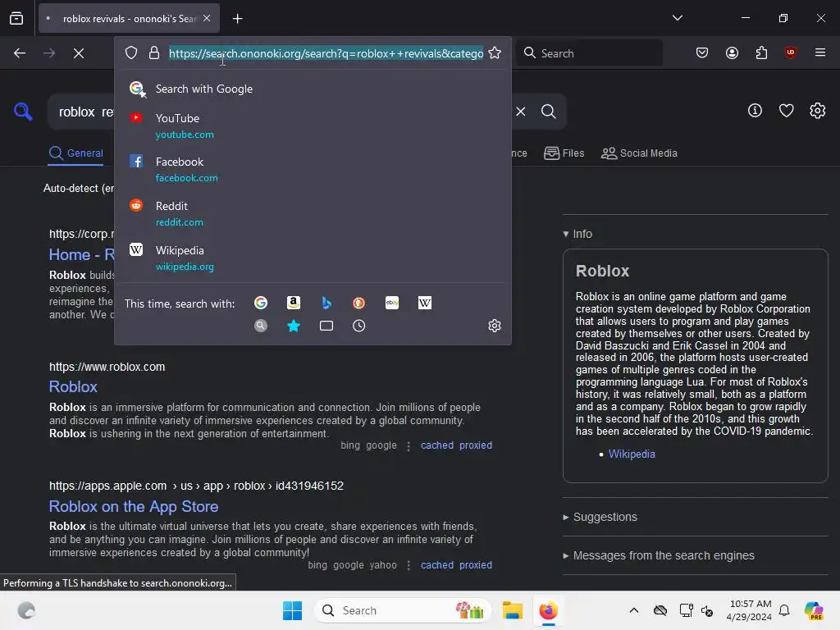Show hidden tray icons chevron
The image size is (840, 630).
coord(634,610)
